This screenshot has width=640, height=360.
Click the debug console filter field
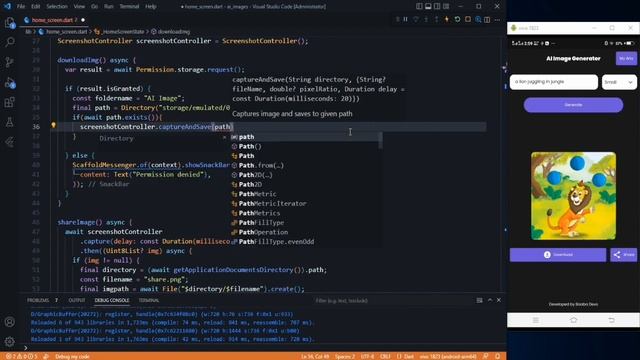click(392, 300)
